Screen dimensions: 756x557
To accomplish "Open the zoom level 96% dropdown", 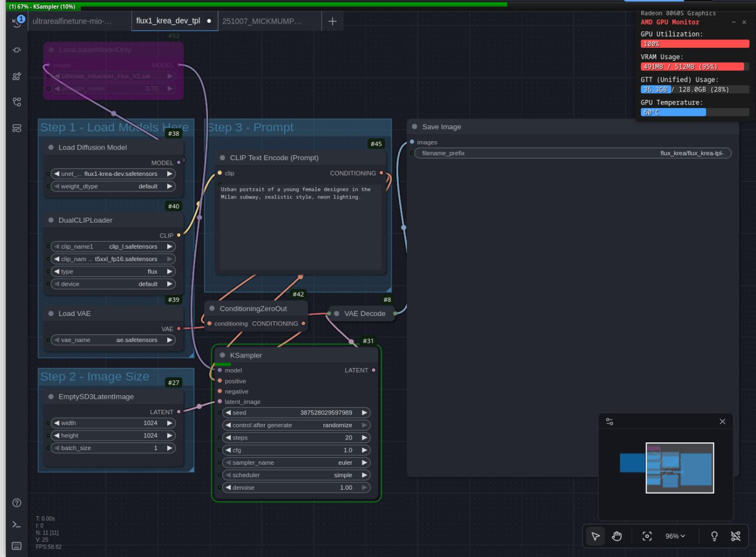I will click(x=674, y=536).
